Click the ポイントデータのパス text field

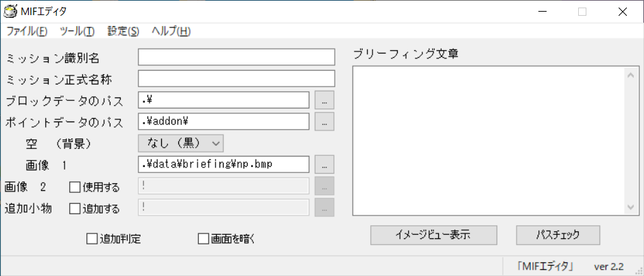[224, 122]
